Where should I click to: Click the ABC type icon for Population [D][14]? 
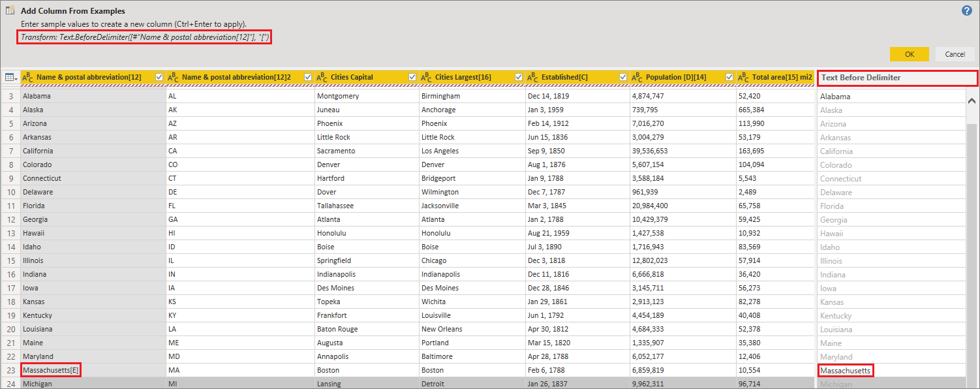[x=637, y=78]
